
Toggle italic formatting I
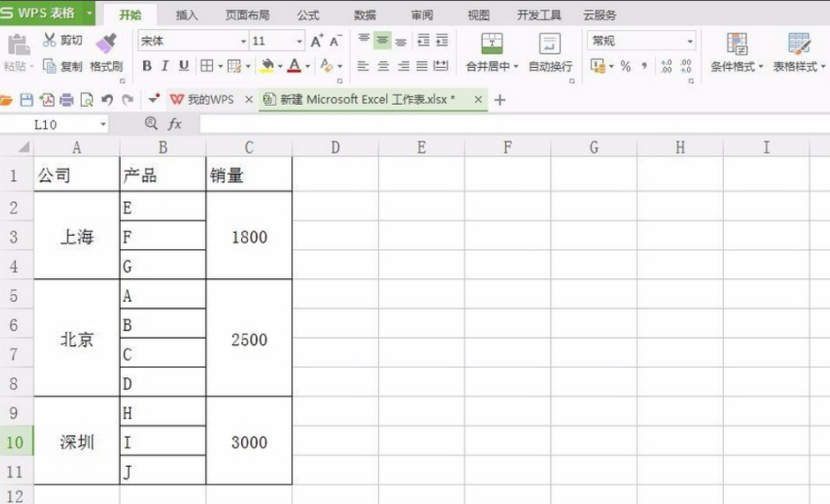tap(165, 66)
